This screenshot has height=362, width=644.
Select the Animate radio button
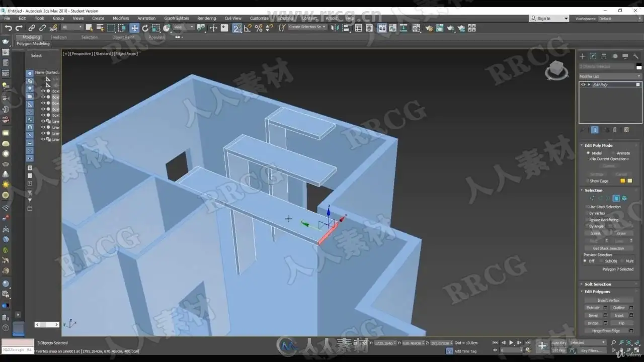613,153
